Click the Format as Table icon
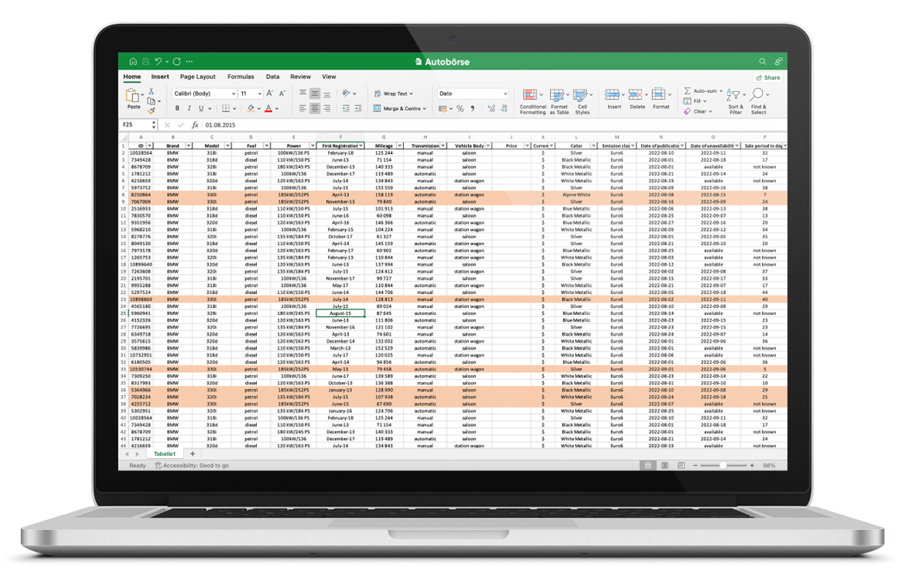The height and width of the screenshot is (588, 905). click(x=558, y=100)
